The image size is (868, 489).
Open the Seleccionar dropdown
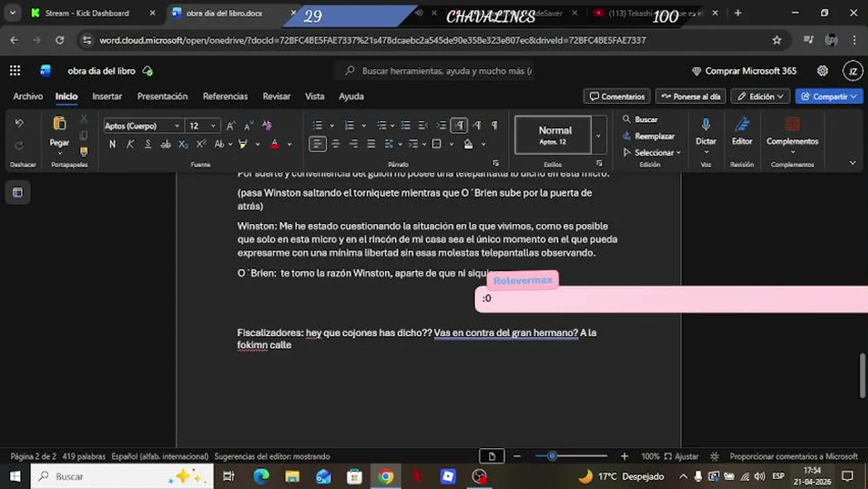pos(651,153)
